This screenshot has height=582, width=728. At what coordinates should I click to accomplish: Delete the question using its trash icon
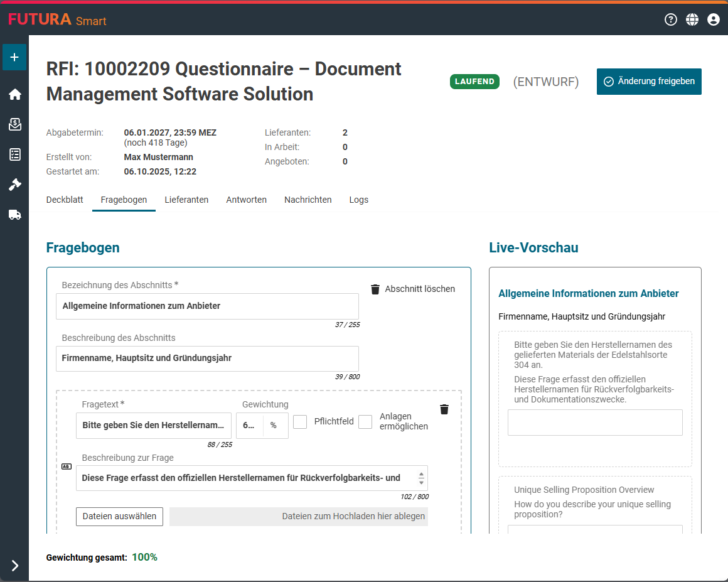pyautogui.click(x=444, y=409)
